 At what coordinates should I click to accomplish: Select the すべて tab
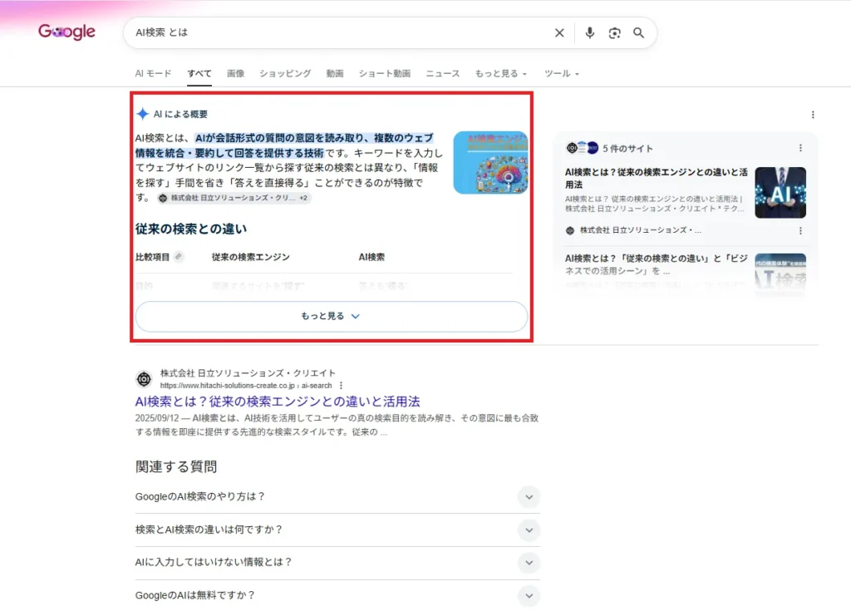click(199, 73)
